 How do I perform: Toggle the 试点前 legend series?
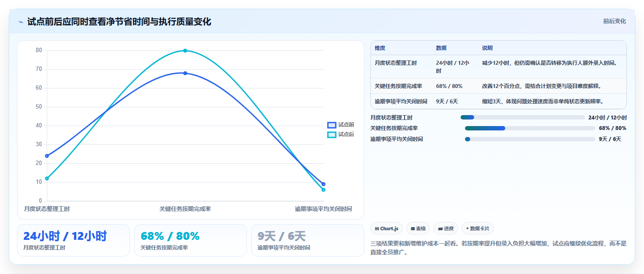(x=341, y=125)
